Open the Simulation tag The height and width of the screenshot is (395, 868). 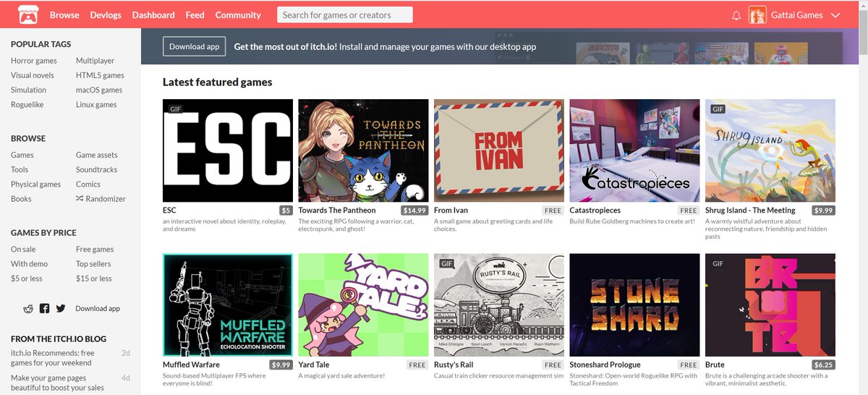(28, 90)
